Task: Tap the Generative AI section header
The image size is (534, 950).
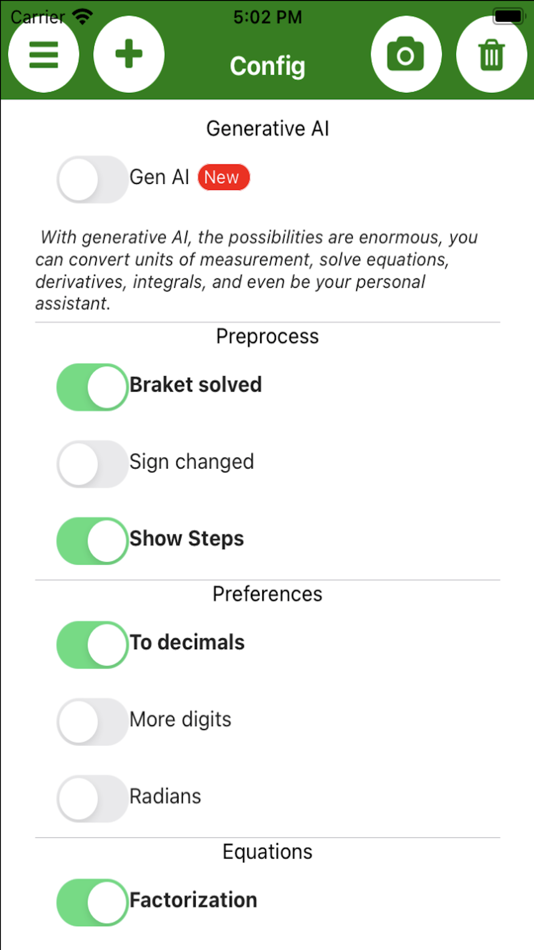Action: (x=267, y=128)
